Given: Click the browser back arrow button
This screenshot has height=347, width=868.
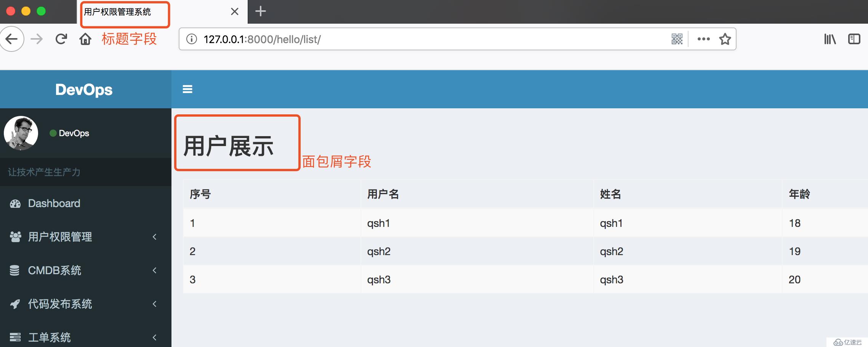Looking at the screenshot, I should point(11,39).
